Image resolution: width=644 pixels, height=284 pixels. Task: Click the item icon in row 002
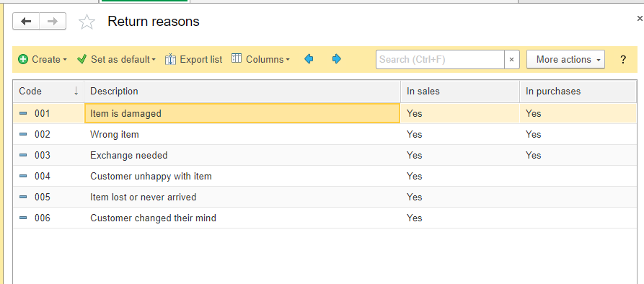23,134
